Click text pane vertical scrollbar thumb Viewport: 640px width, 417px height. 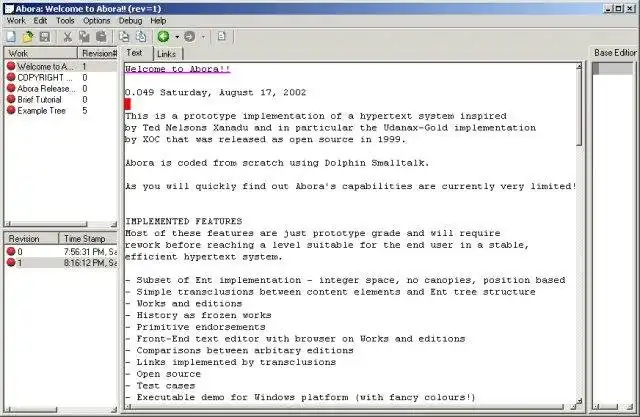tap(579, 108)
